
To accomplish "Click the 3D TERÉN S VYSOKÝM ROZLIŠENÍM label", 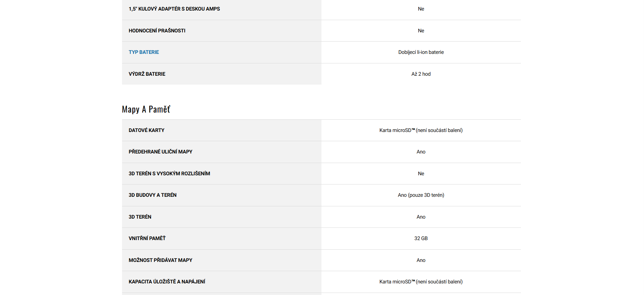I will (x=169, y=174).
